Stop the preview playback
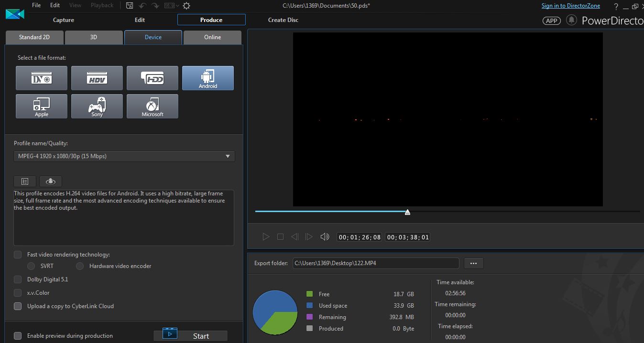 pyautogui.click(x=281, y=237)
